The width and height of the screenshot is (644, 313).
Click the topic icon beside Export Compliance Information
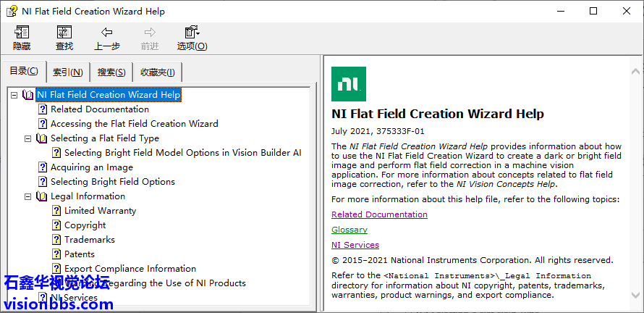point(56,269)
